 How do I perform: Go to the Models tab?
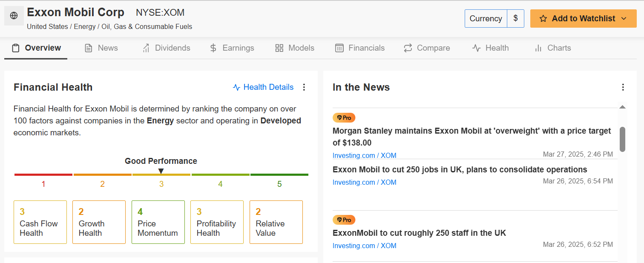click(x=295, y=48)
